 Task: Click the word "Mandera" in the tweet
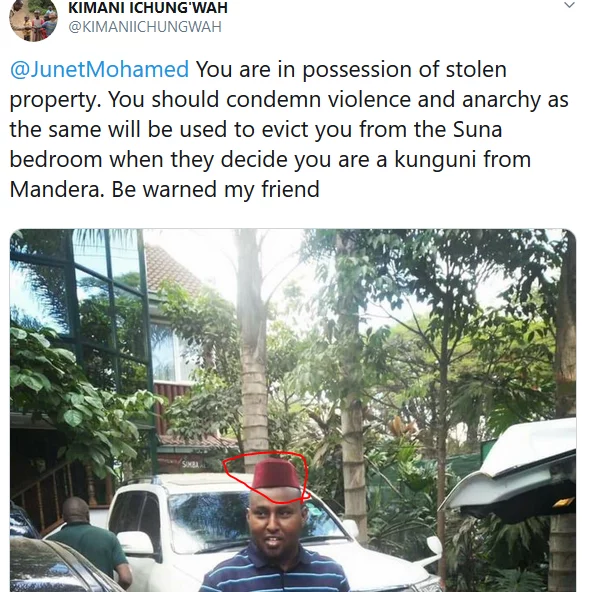click(56, 189)
